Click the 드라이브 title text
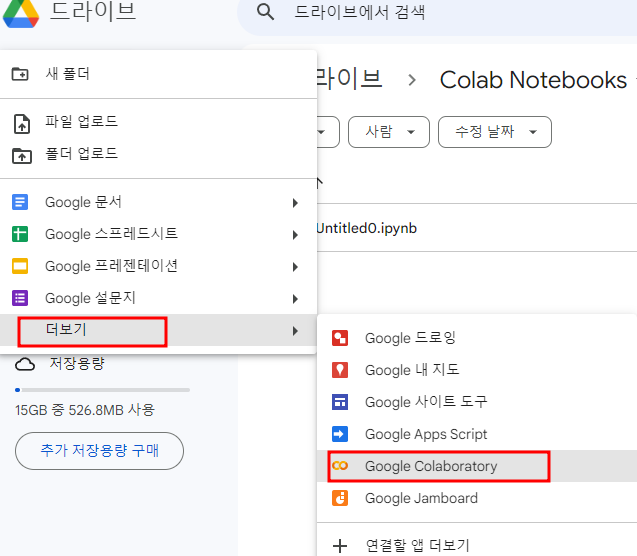The width and height of the screenshot is (637, 556). pyautogui.click(x=93, y=11)
